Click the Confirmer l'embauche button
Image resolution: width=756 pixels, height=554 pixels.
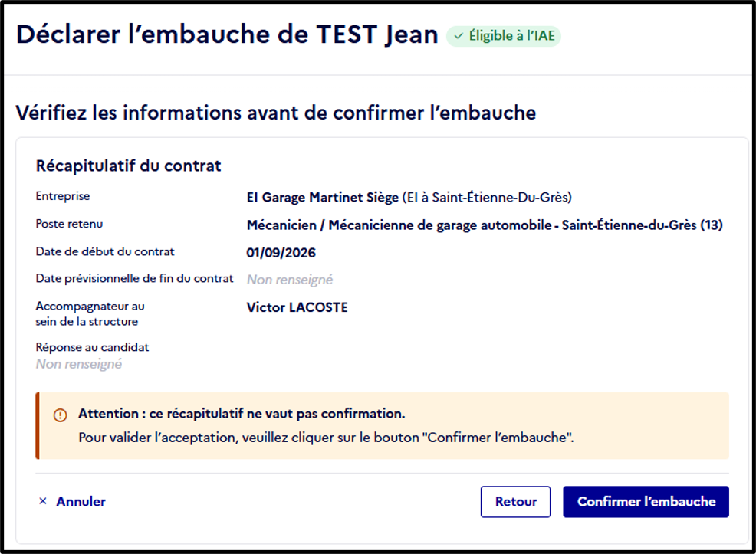coord(646,501)
